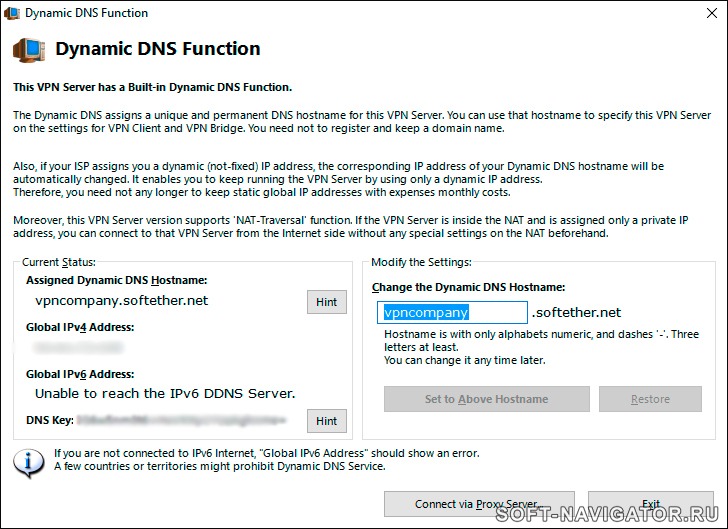Click the 'Modify the Settings:' group label
This screenshot has height=529, width=728.
coord(422,262)
